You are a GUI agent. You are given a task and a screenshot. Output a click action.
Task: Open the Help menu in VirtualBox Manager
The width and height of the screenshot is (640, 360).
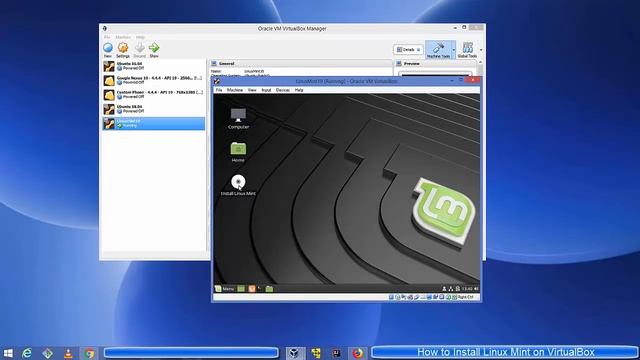pos(140,37)
